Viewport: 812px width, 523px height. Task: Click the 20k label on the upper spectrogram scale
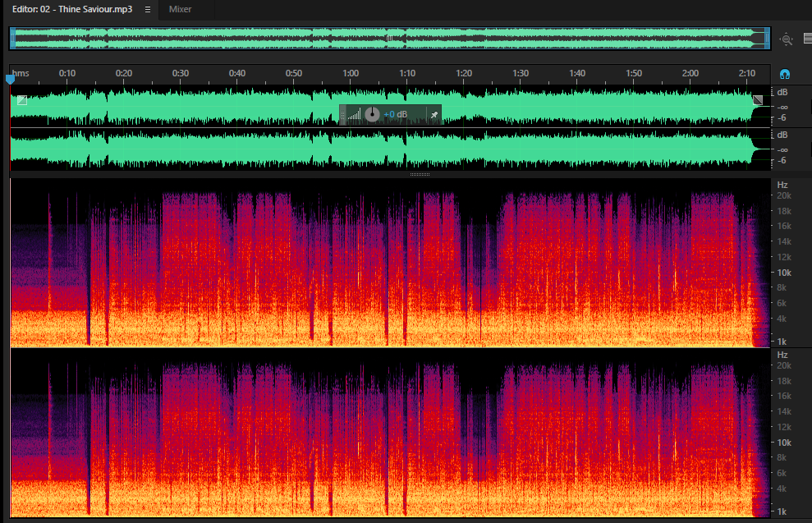pyautogui.click(x=784, y=195)
